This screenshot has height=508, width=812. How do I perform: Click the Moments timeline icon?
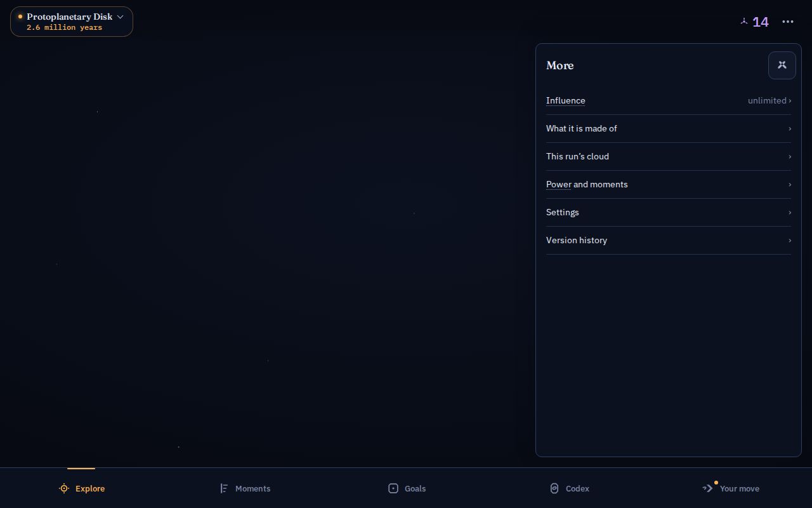224,488
